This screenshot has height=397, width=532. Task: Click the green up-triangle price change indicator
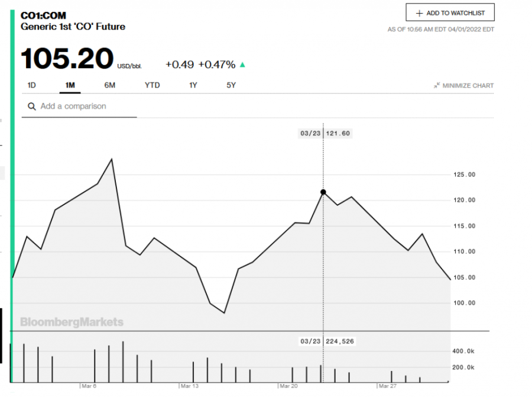[x=242, y=64]
